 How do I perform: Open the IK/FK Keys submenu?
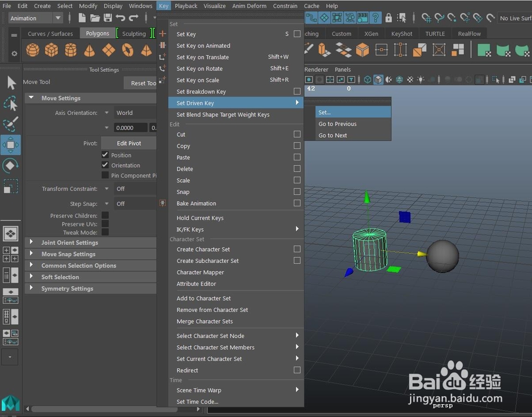click(x=236, y=229)
